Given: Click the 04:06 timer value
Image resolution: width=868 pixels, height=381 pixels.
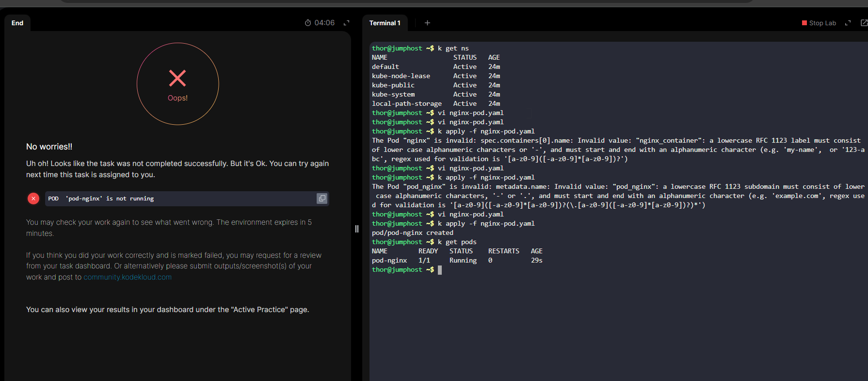Looking at the screenshot, I should 324,23.
